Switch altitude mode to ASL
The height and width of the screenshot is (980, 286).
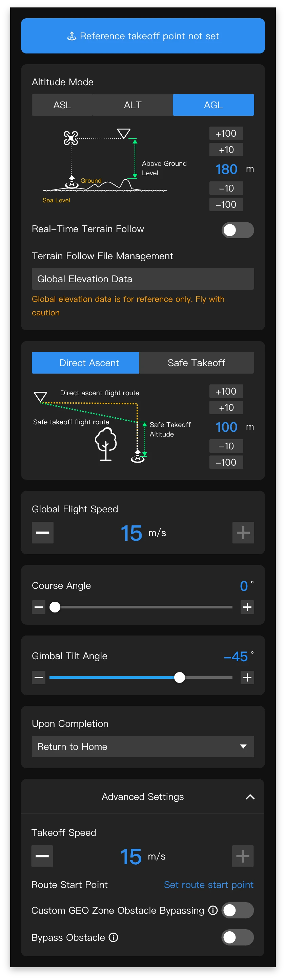62,105
